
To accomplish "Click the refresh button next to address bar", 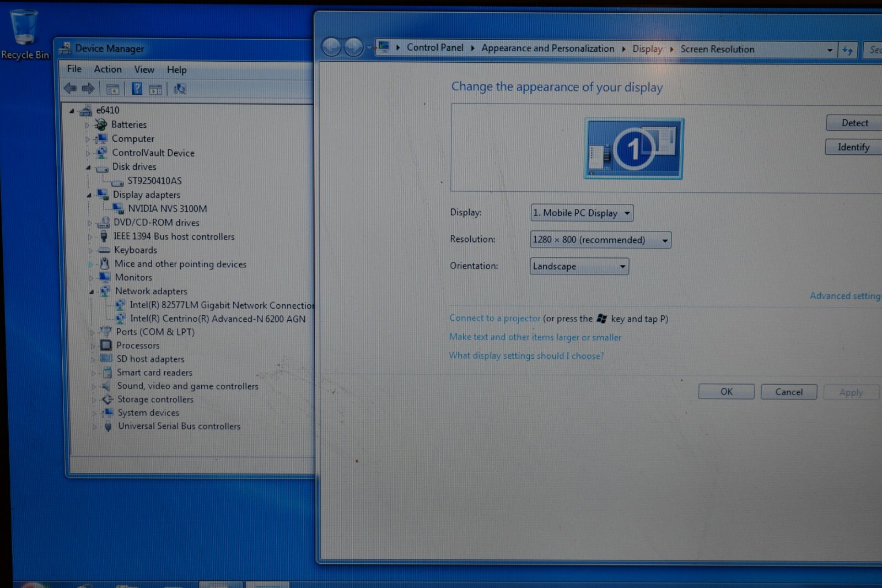I will point(847,50).
